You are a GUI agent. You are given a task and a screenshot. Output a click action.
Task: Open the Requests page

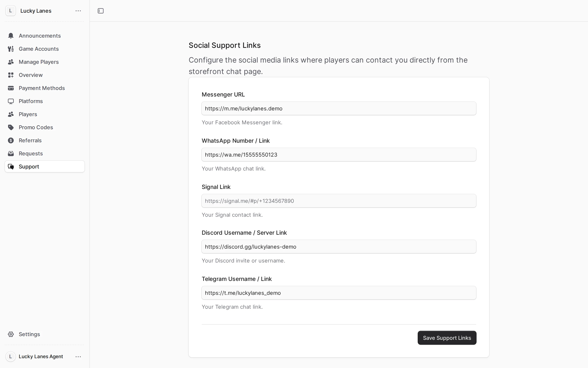[x=45, y=154]
